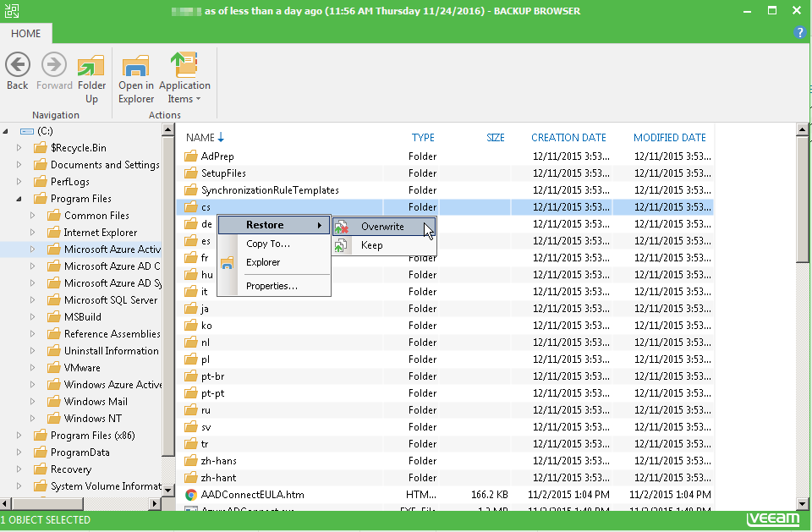This screenshot has height=532, width=812.
Task: Choose Keep in Restore submenu
Action: (384, 245)
